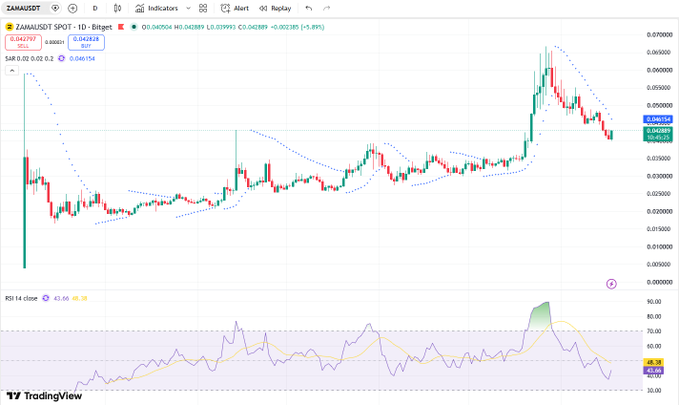The width and height of the screenshot is (679, 405).
Task: Open the ZAMAUSDT symbol search field
Action: pyautogui.click(x=23, y=8)
